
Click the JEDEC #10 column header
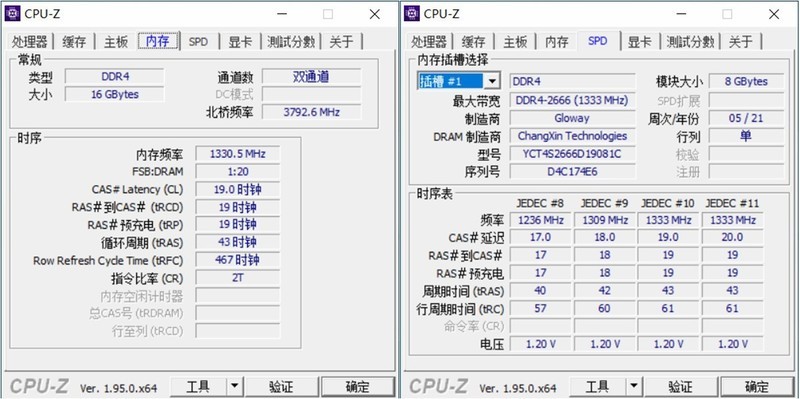(668, 204)
